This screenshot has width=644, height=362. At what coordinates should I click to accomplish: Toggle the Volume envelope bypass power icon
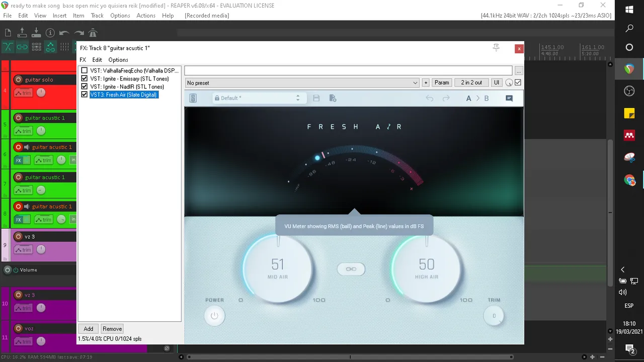(x=16, y=270)
